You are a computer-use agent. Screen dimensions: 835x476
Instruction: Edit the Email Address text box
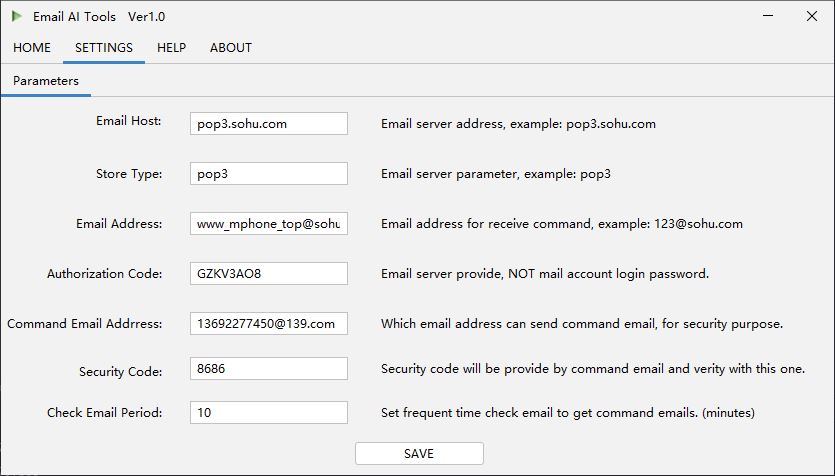point(269,224)
